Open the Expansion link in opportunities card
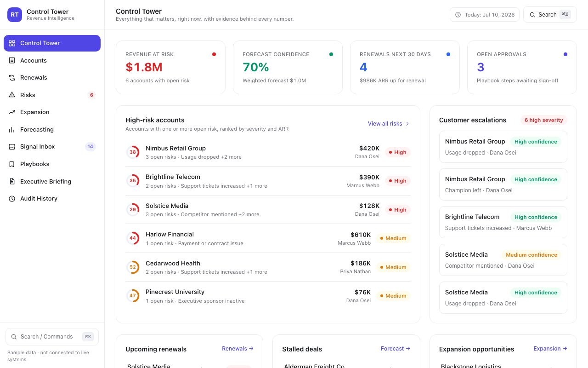 (x=550, y=349)
